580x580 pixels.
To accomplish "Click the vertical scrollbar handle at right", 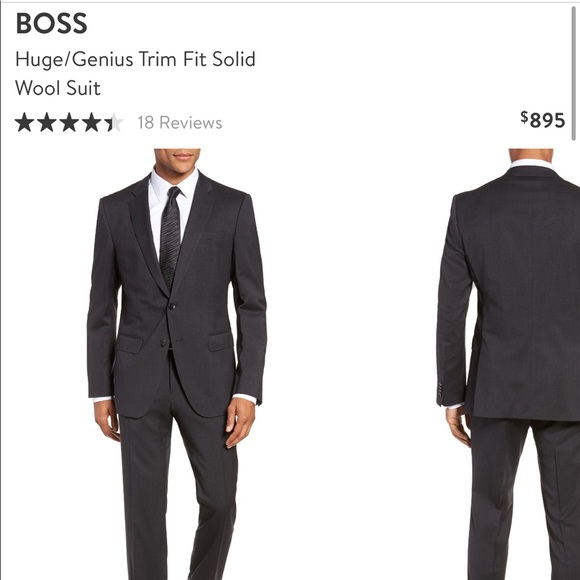I will click(x=574, y=73).
